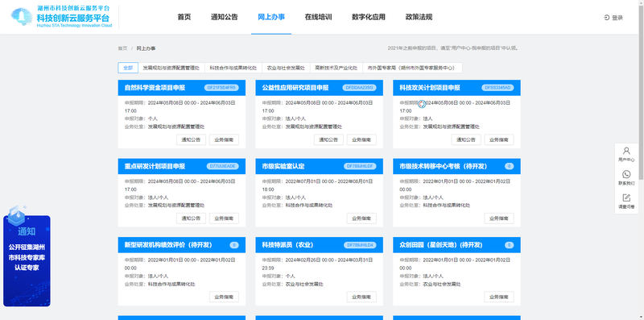The width and height of the screenshot is (644, 320).
Task: Select the 全部 filter tab
Action: (x=128, y=68)
